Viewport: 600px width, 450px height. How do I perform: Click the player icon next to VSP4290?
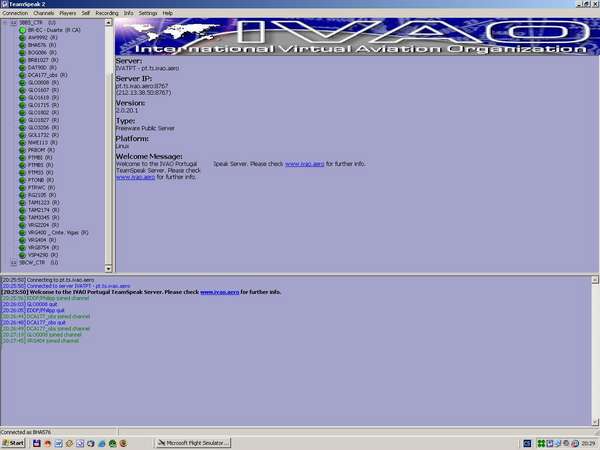(21, 255)
